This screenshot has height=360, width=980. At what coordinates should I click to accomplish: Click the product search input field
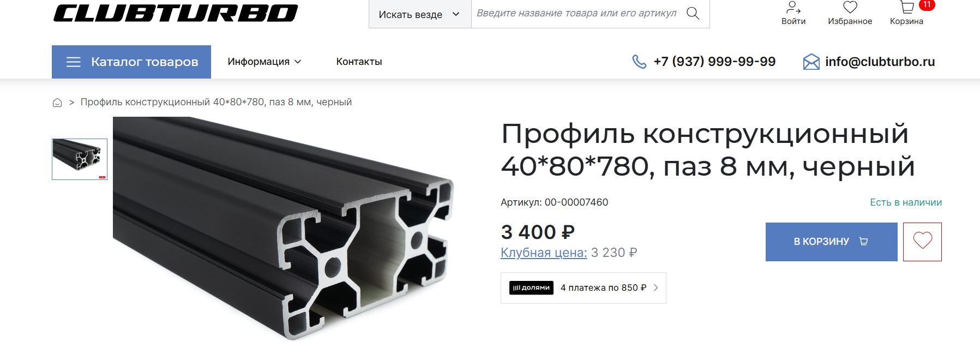[577, 14]
